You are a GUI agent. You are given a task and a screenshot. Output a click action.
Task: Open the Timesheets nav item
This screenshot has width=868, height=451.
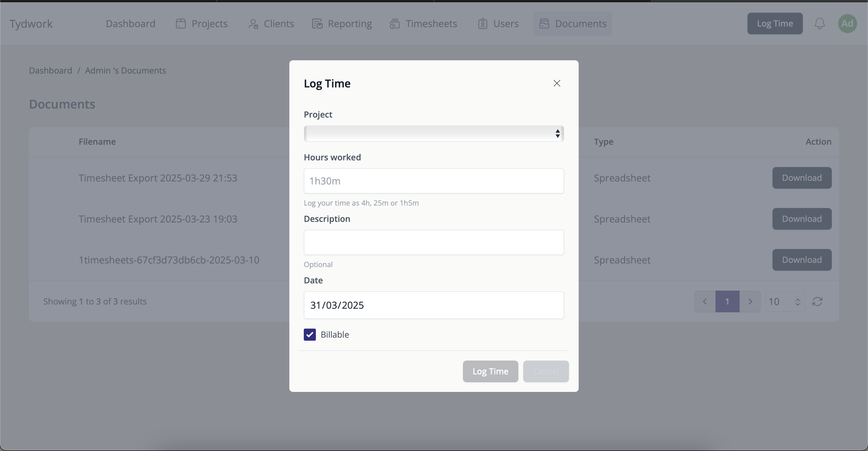click(423, 24)
